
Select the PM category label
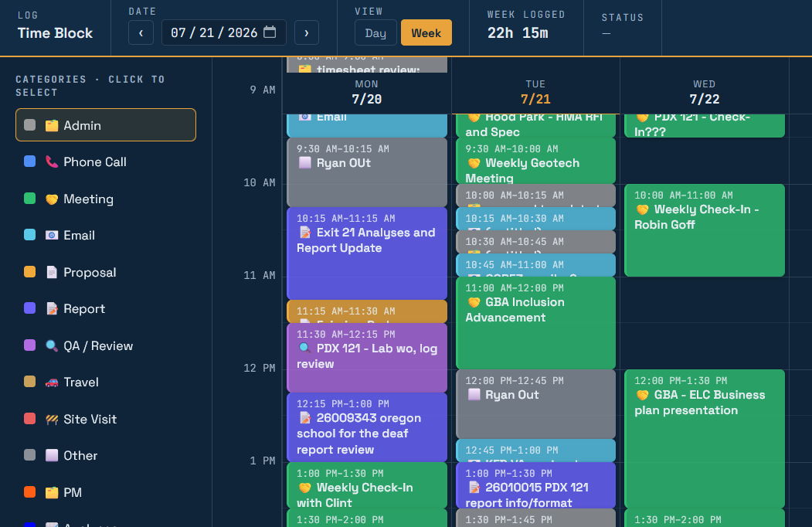click(73, 492)
